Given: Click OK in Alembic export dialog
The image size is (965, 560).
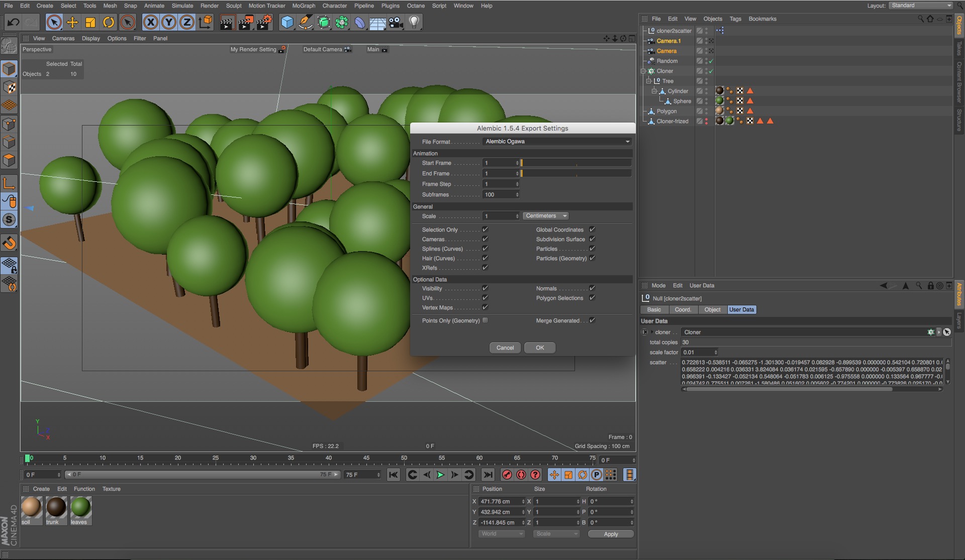Looking at the screenshot, I should pyautogui.click(x=539, y=348).
